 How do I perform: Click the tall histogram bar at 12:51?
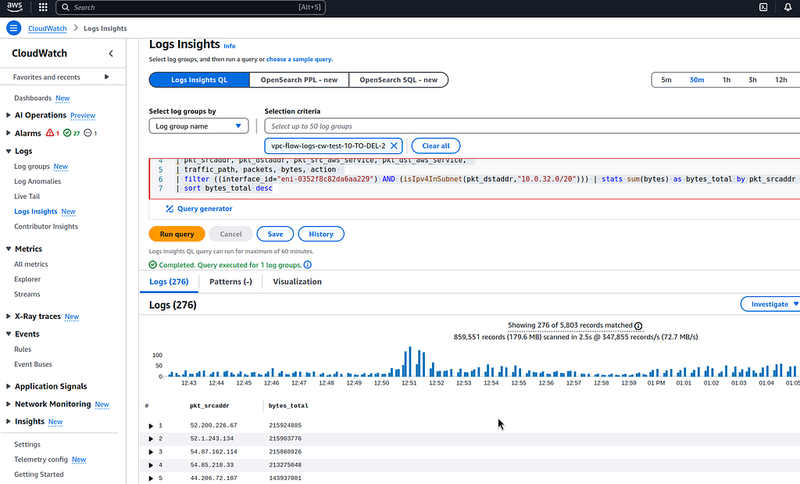[x=410, y=362]
